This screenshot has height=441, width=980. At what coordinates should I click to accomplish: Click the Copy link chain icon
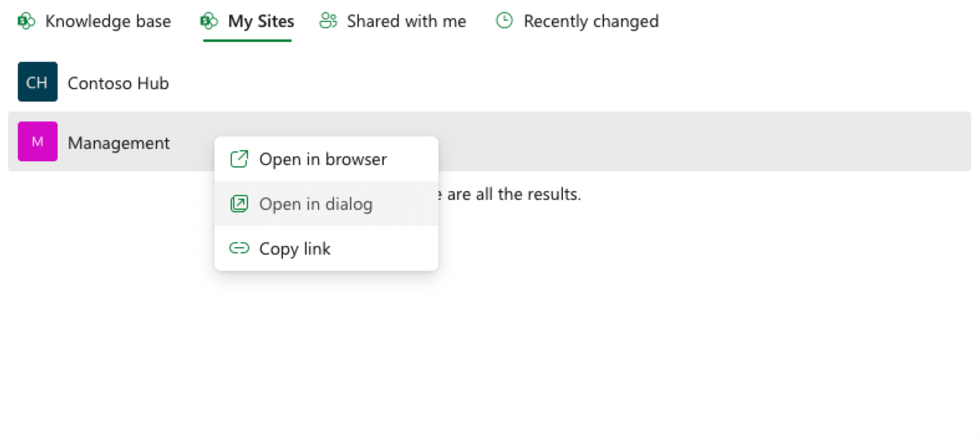pos(239,249)
